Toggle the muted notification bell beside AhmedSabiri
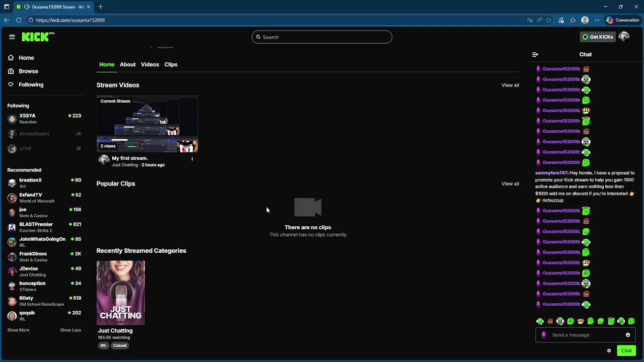This screenshot has width=644, height=362. (x=78, y=134)
